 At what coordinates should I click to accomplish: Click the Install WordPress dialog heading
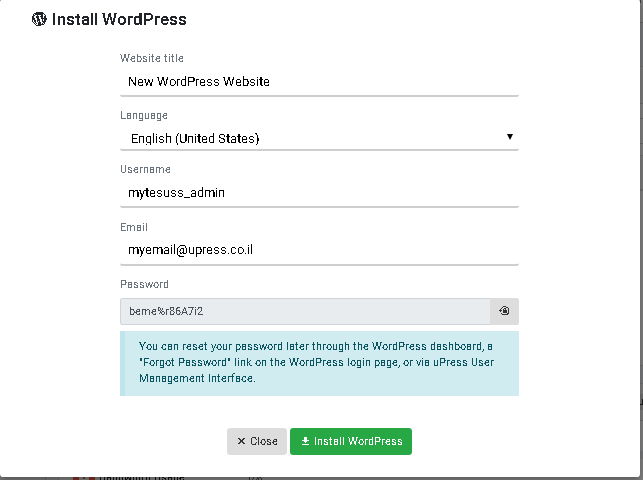(x=119, y=19)
